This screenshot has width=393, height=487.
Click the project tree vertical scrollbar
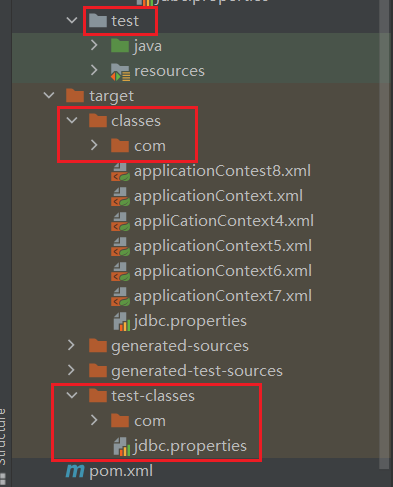pos(384,233)
